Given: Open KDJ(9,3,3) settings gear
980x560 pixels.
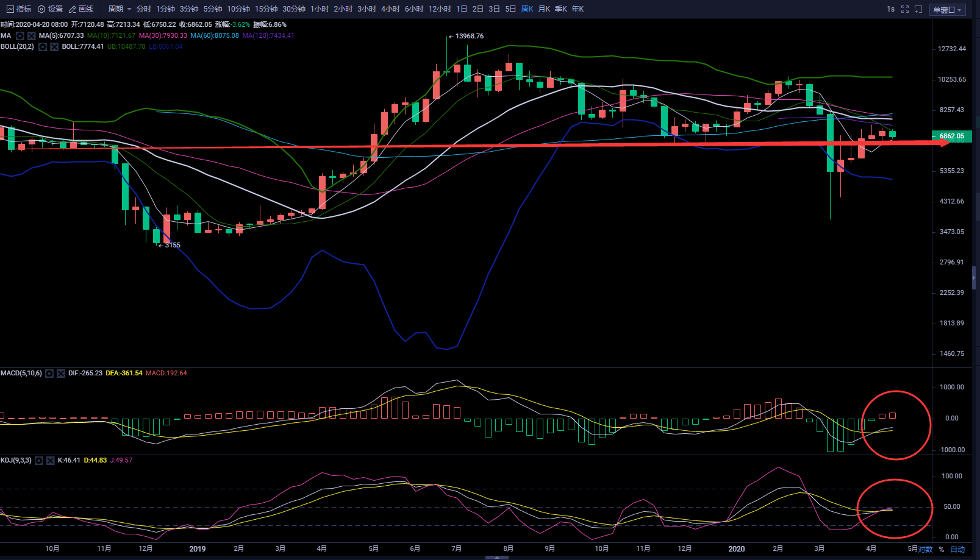Looking at the screenshot, I should pos(39,461).
